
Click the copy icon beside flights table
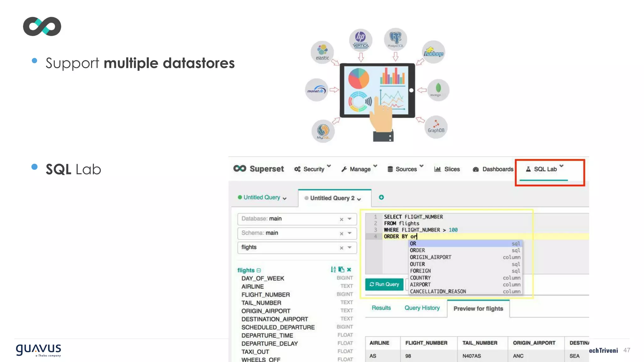pos(341,270)
